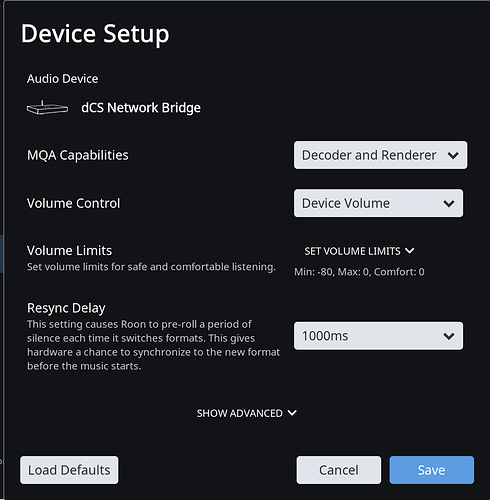Click the 1000ms dropdown arrow
490x500 pixels.
click(x=449, y=336)
